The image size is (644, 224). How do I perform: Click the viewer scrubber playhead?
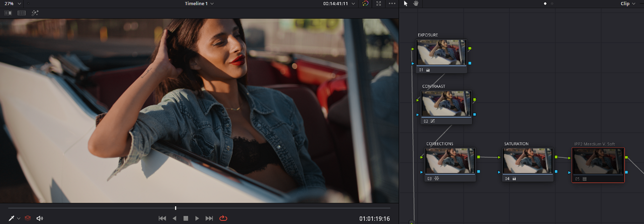tap(176, 208)
